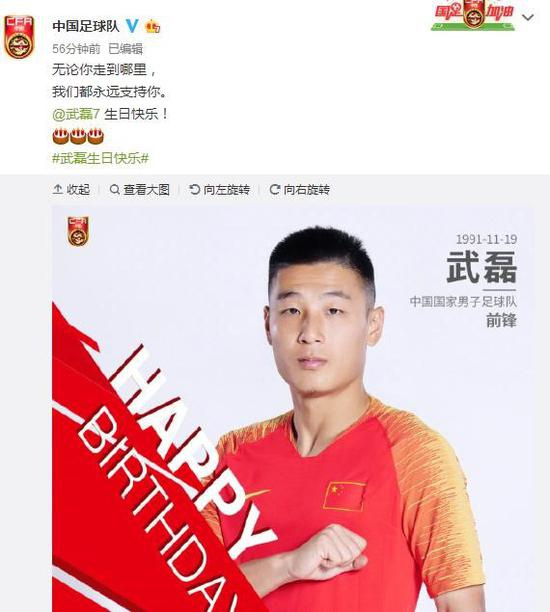Click the 国足加油 banner badge

pos(473,15)
